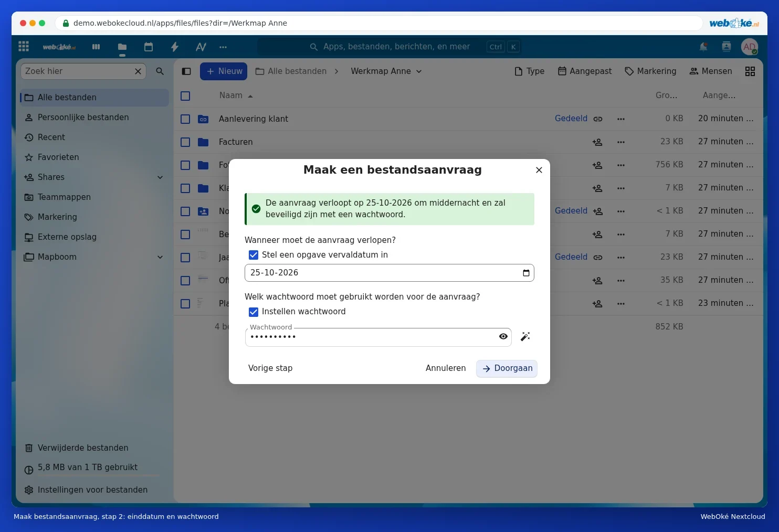The image size is (779, 532).
Task: Open the Calendar app icon
Action: (149, 47)
